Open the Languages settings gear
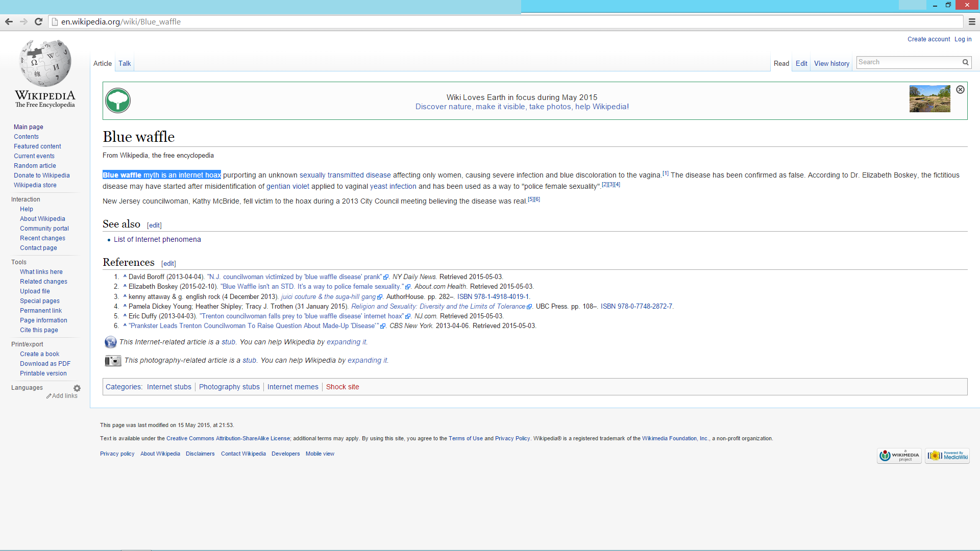Screen dimensions: 980x551 coord(77,388)
